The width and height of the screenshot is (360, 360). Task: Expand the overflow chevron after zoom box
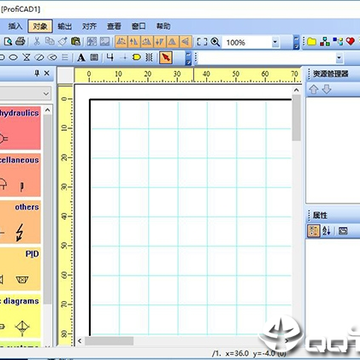coord(296,42)
